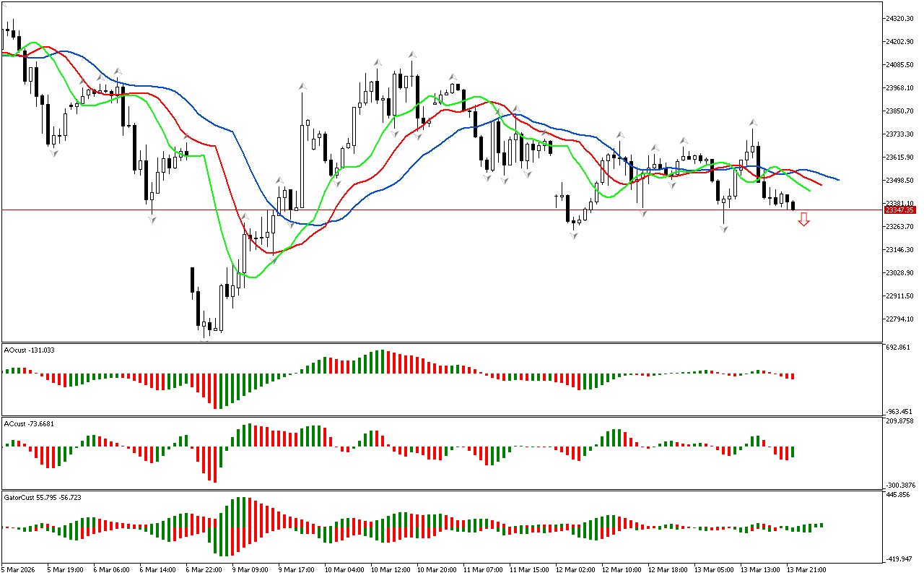Select the GatorCust indicator label

pyautogui.click(x=43, y=497)
